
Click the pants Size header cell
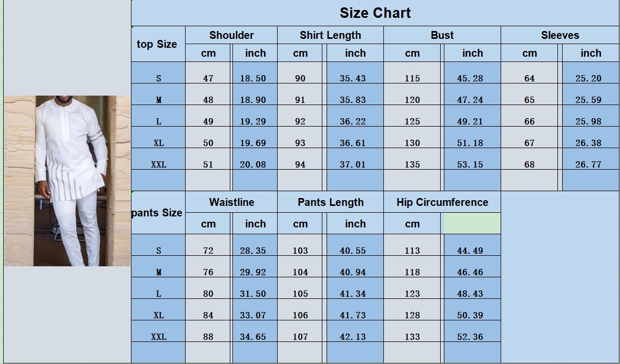pyautogui.click(x=158, y=213)
